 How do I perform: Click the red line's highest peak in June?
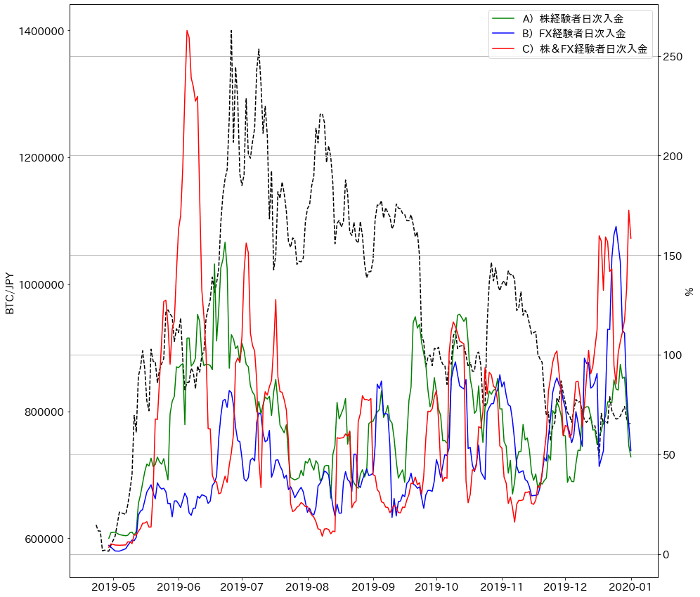click(187, 31)
